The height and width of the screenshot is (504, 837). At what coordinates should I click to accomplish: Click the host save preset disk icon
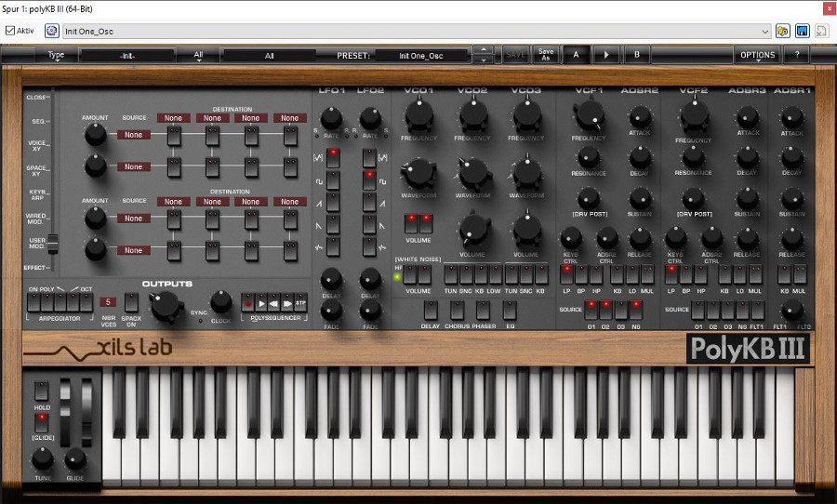tap(803, 31)
